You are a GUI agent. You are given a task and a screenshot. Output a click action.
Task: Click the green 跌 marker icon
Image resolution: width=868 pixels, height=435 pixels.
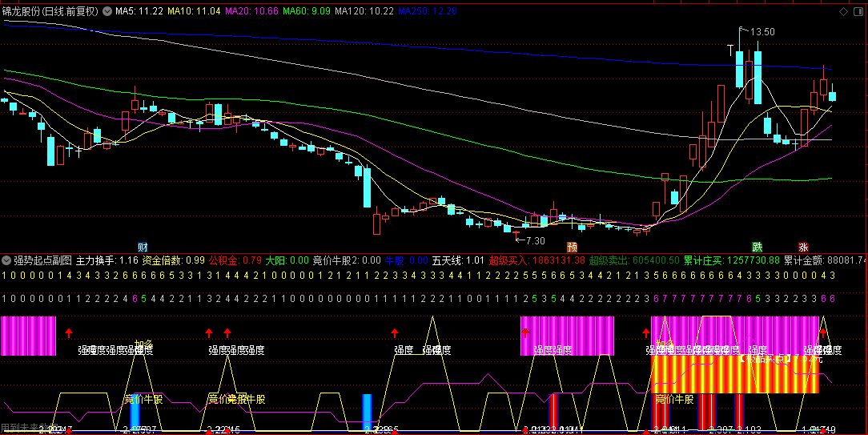(757, 248)
